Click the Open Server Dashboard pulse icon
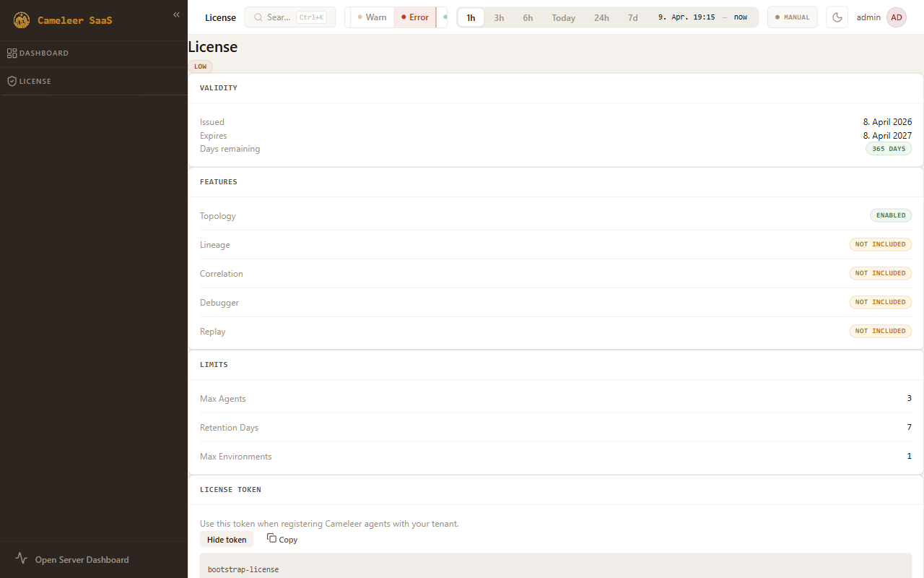This screenshot has height=578, width=924. click(22, 558)
